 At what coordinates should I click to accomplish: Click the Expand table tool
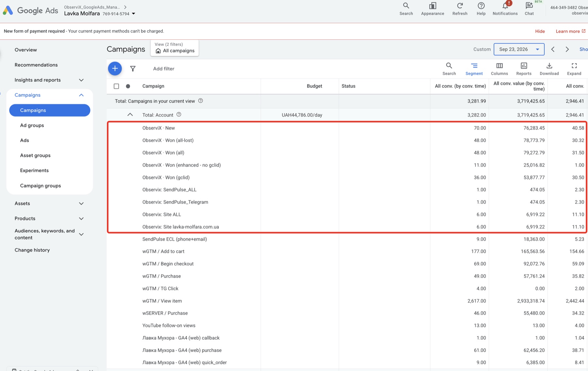[574, 69]
